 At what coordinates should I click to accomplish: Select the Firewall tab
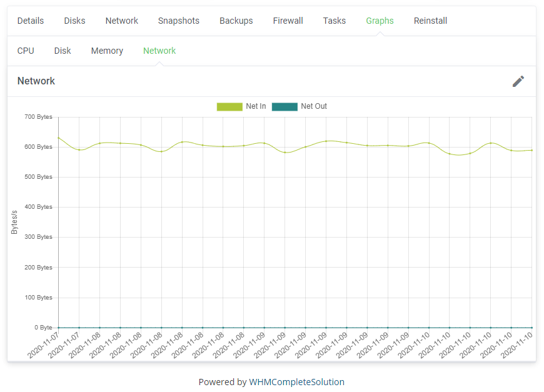tap(288, 21)
